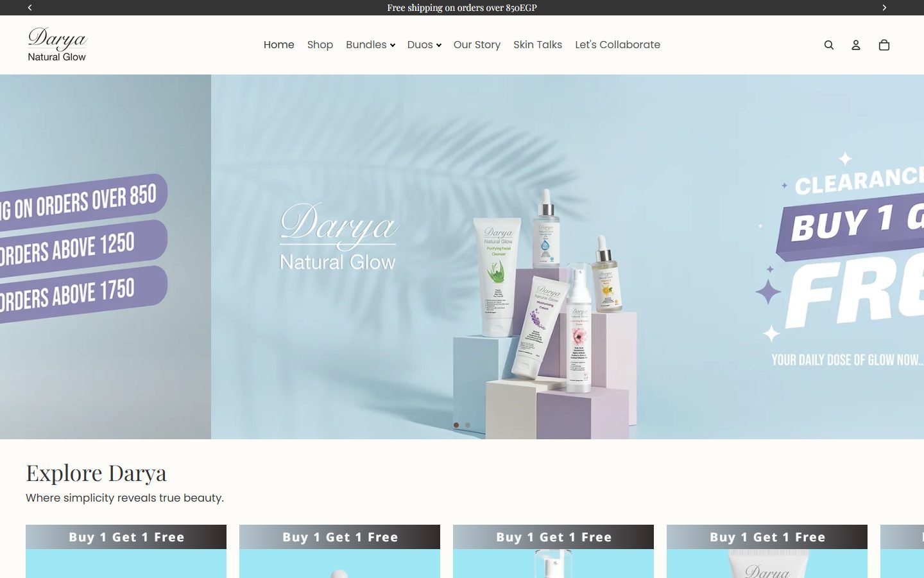The image size is (924, 578).
Task: Open the third Buy 1 Get 1 Free product card
Action: pos(553,551)
